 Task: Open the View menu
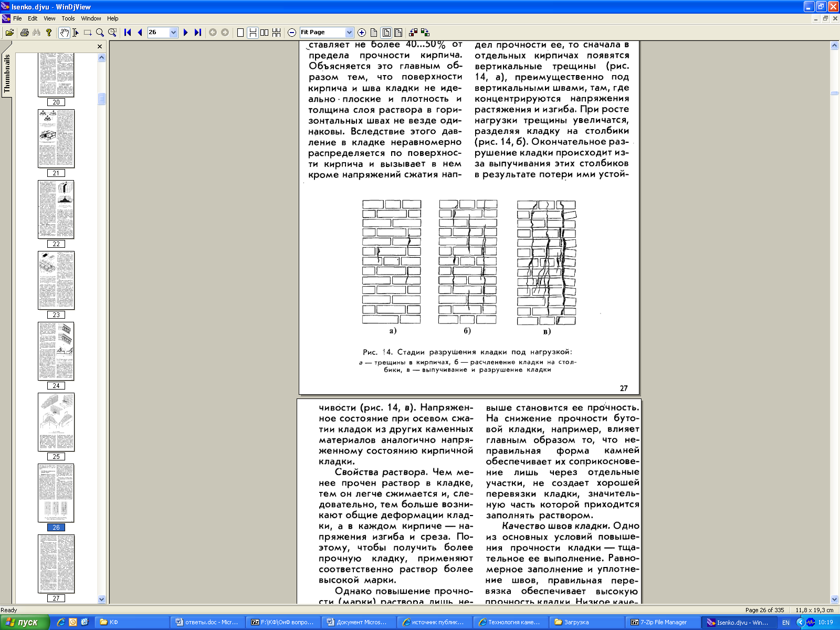click(x=49, y=18)
